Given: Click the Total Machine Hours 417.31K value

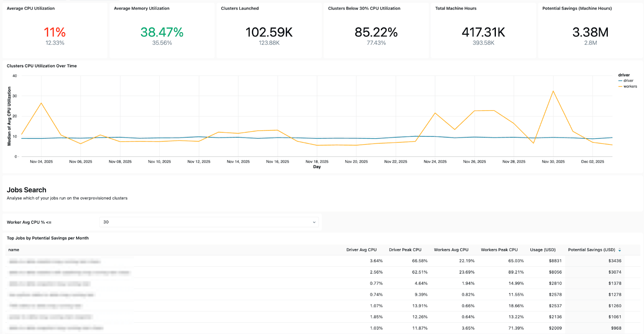Looking at the screenshot, I should coord(483,32).
